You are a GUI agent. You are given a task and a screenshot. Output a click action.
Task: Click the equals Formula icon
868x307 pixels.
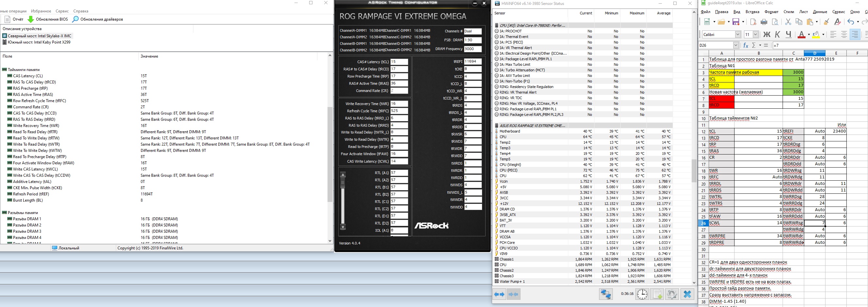[x=766, y=45]
